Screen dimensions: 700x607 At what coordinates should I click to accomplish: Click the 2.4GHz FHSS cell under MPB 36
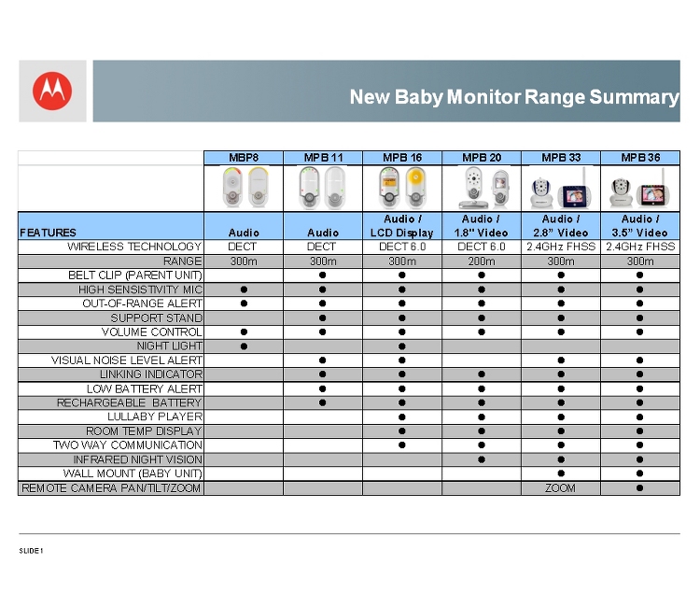click(640, 247)
